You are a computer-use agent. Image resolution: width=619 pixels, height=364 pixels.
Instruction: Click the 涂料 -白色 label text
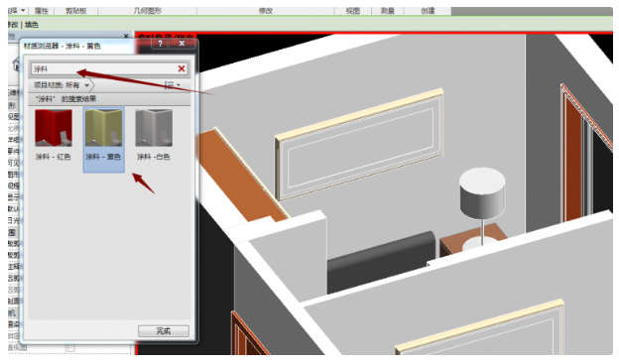(154, 157)
